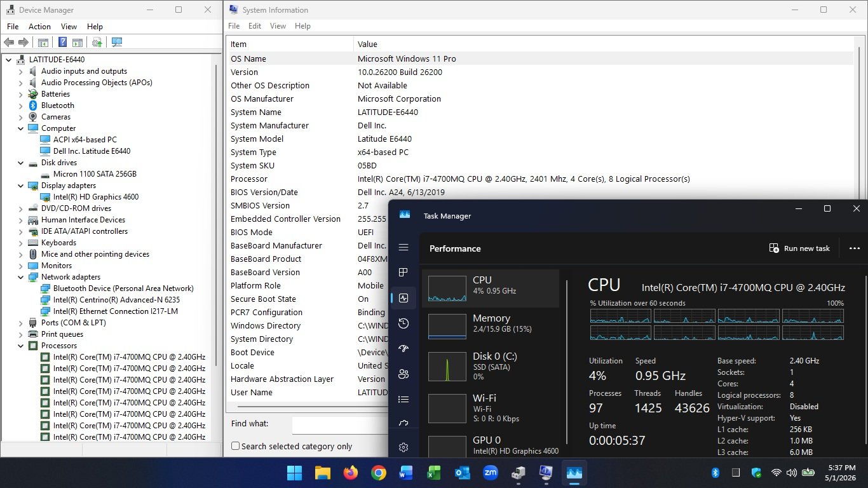The height and width of the screenshot is (488, 868).
Task: Click Bluetooth icon in system tray
Action: coord(715,473)
